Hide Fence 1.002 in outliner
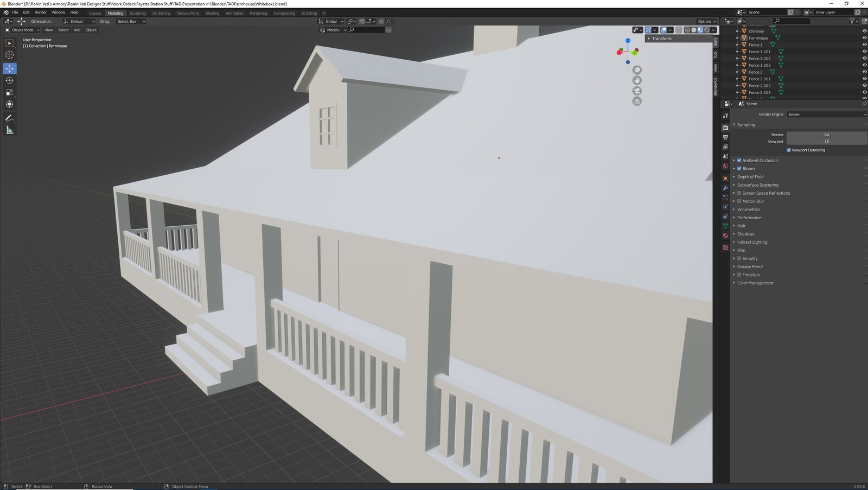Viewport: 868px width, 490px height. (x=864, y=58)
